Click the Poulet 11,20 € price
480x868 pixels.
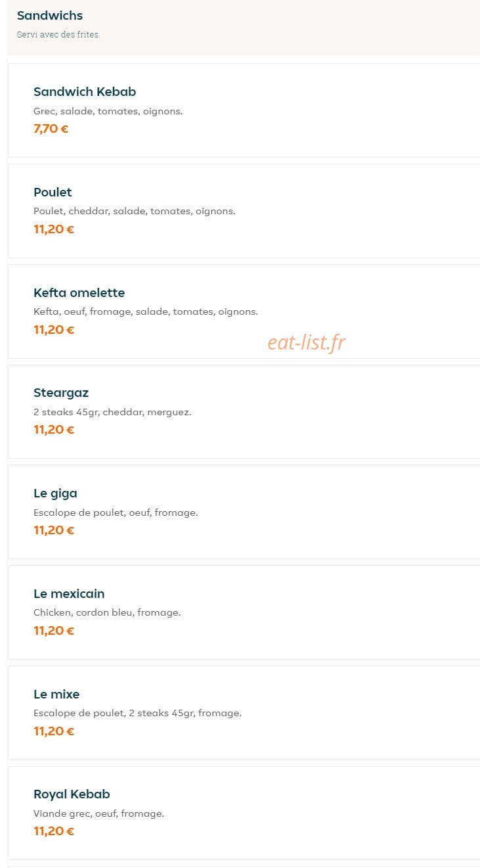(x=54, y=229)
